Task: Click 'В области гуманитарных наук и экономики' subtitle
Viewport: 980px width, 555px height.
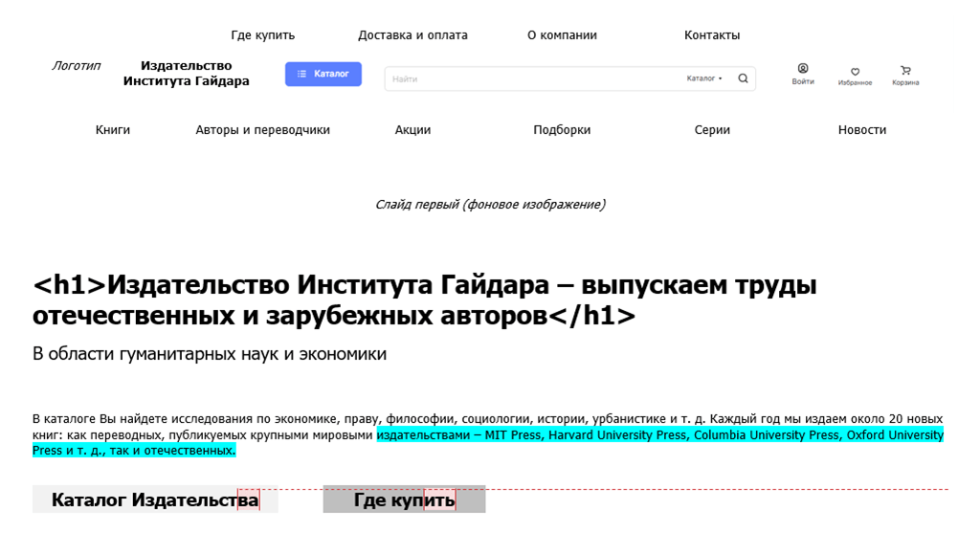Action: (x=210, y=354)
